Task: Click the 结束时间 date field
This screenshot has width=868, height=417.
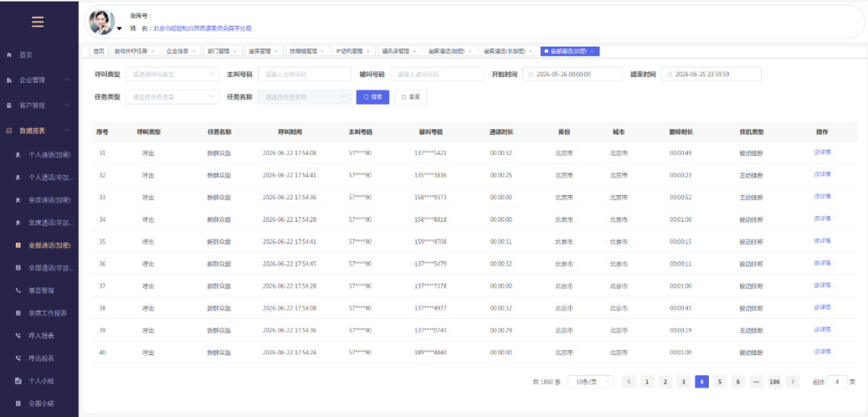Action: click(711, 74)
